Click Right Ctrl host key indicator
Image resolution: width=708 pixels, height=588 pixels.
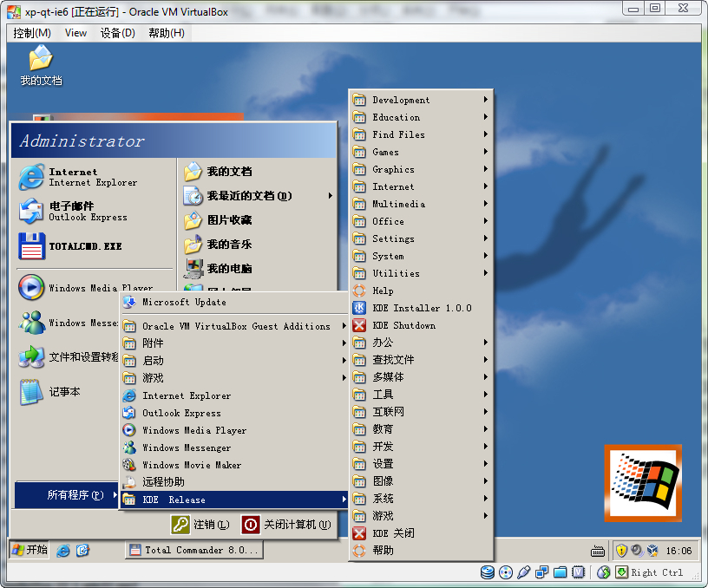tap(657, 572)
